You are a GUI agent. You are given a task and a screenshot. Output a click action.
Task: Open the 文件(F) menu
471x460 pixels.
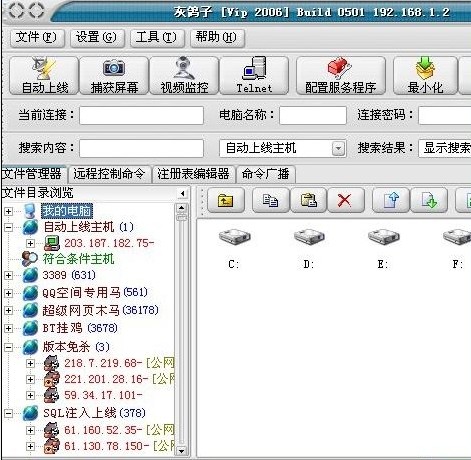tap(36, 37)
